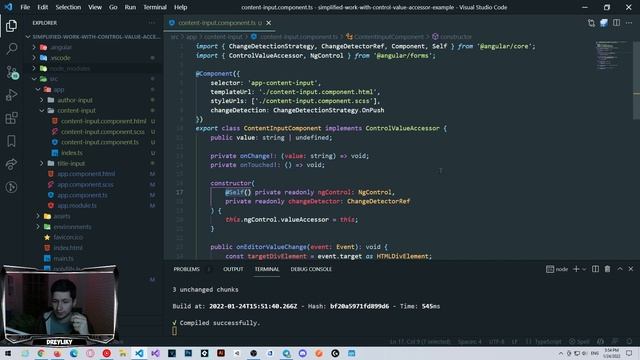This screenshot has height=360, width=640.
Task: Kill the terminal with the trash icon
Action: 607,269
